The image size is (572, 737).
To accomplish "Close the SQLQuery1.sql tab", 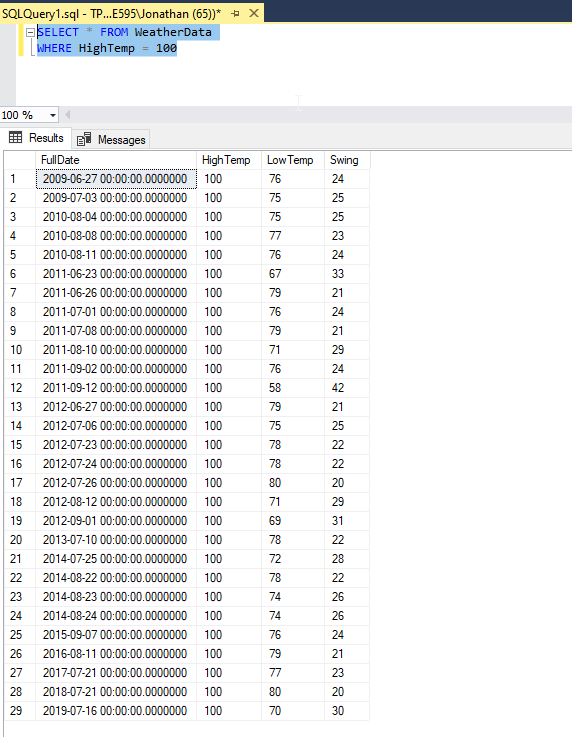I will pyautogui.click(x=254, y=13).
